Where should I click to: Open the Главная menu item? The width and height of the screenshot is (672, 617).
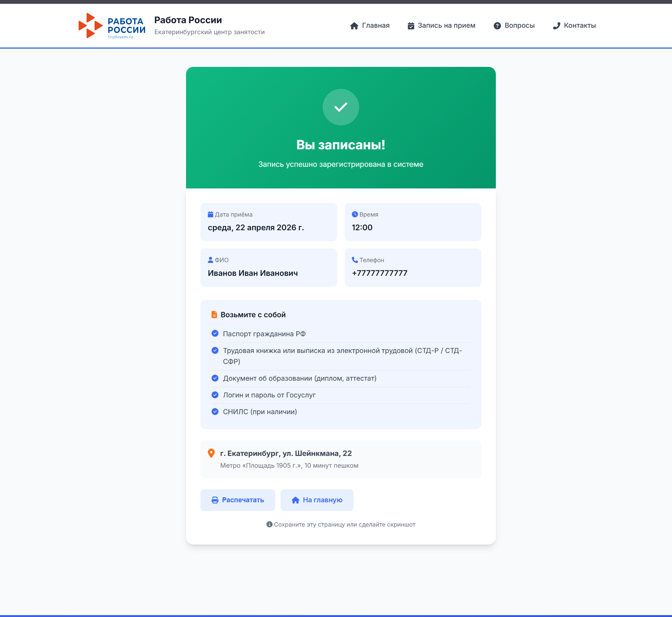coord(370,25)
